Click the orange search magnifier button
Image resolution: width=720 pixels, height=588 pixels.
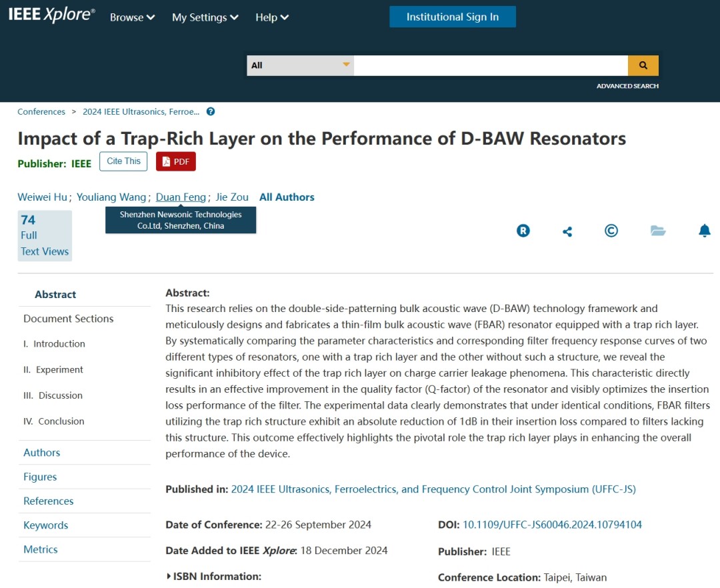click(643, 65)
